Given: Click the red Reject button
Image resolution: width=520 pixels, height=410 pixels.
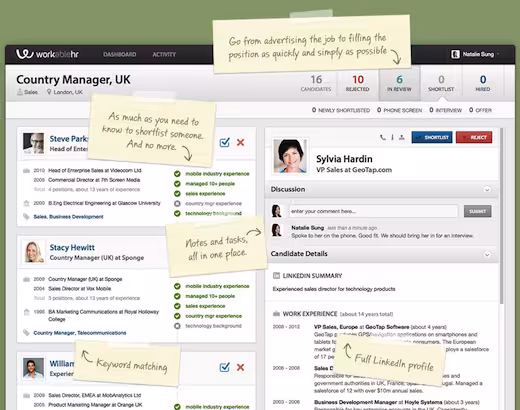Looking at the screenshot, I should [474, 137].
